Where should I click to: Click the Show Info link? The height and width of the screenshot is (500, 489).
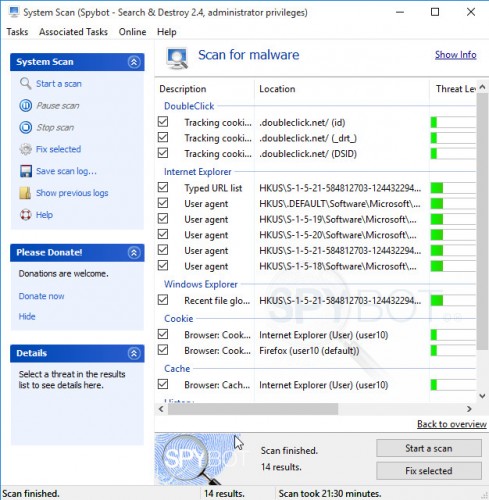(x=455, y=55)
